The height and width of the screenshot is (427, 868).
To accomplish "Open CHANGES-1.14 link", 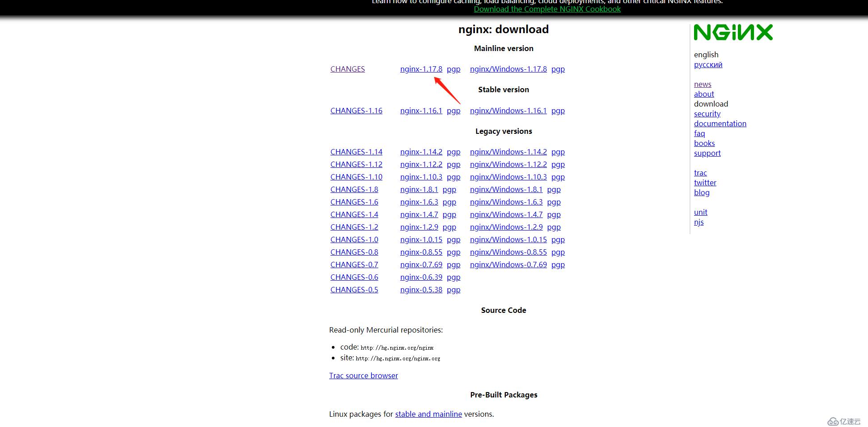I will 356,152.
